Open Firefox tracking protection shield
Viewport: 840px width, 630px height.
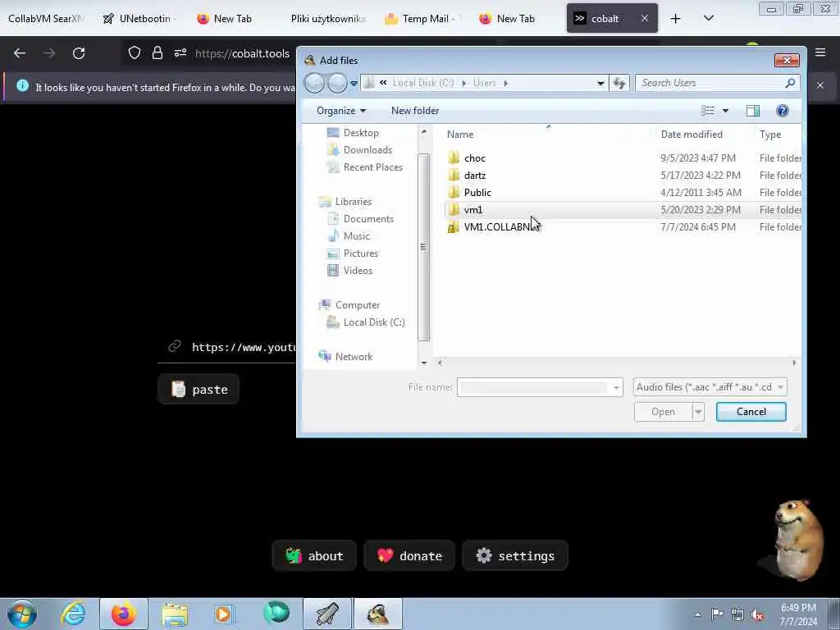[x=135, y=52]
